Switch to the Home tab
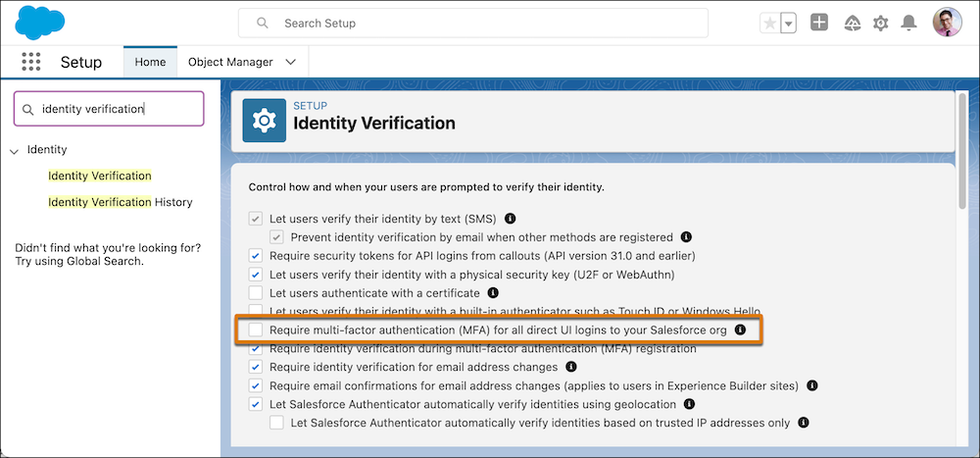The width and height of the screenshot is (980, 458). coord(150,62)
